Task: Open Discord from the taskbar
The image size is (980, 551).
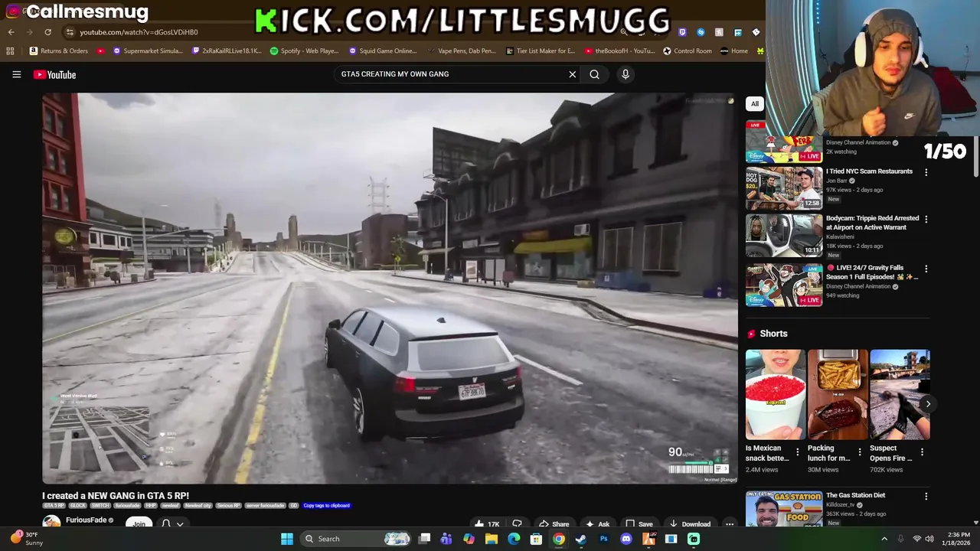Action: coord(626,539)
